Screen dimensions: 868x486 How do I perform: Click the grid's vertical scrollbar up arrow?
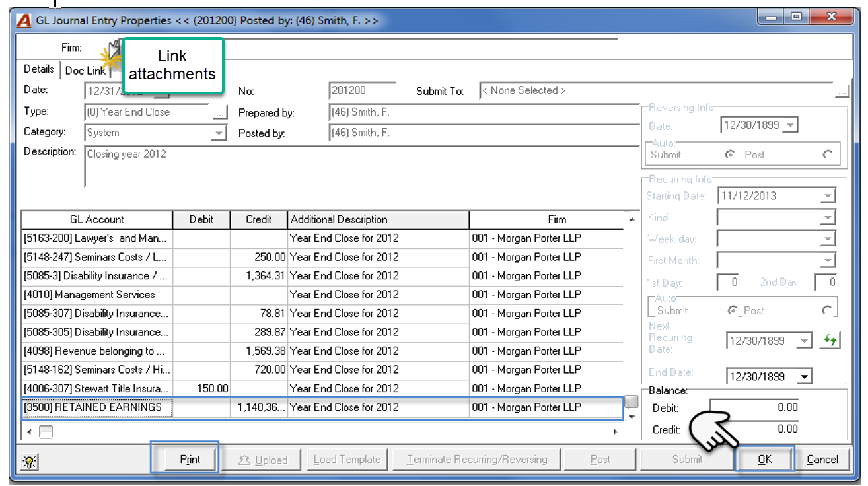click(x=632, y=220)
